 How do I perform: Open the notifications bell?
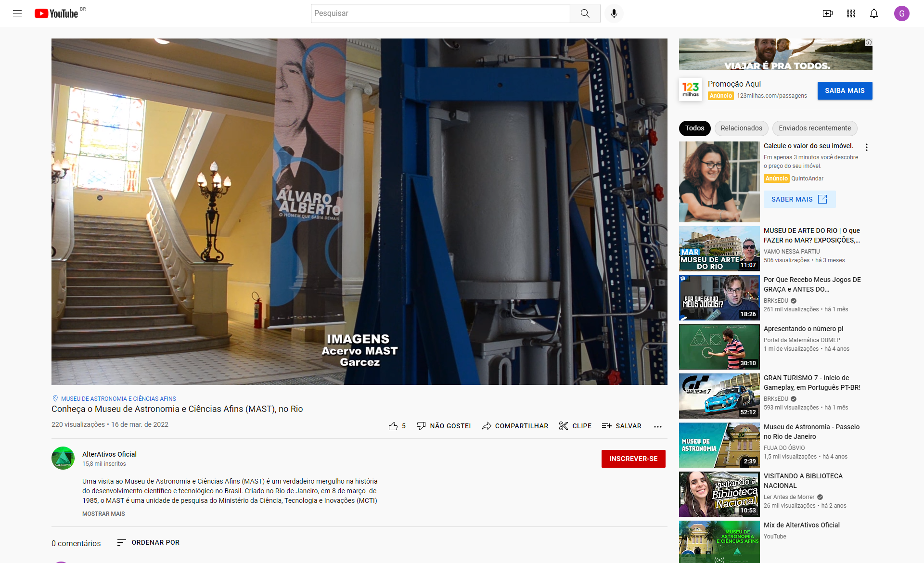pos(873,13)
